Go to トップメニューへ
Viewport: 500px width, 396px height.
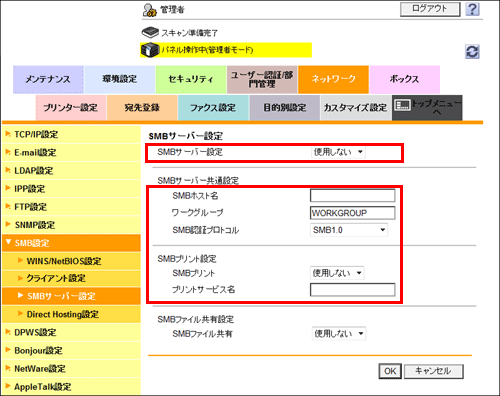427,108
